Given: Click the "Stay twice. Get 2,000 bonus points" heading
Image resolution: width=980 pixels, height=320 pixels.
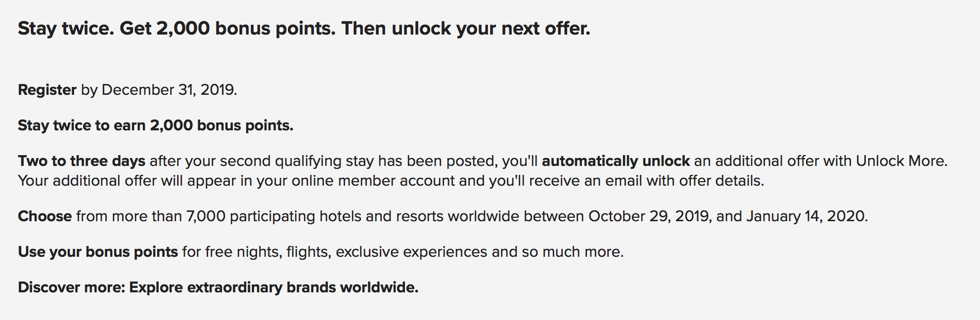Looking at the screenshot, I should pyautogui.click(x=177, y=28).
